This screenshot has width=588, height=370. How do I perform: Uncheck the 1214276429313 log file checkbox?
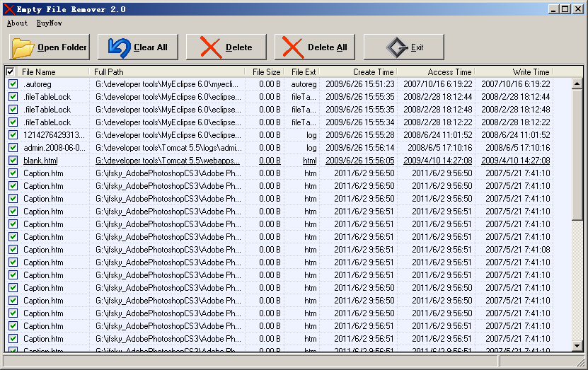click(13, 135)
